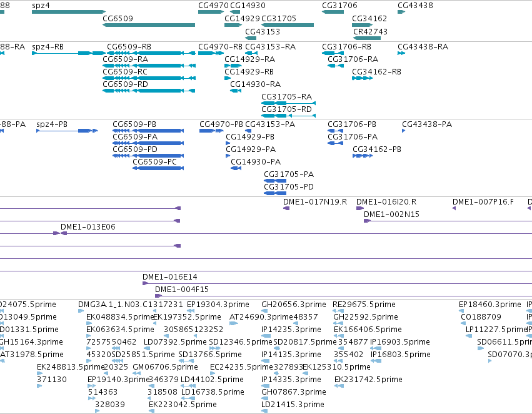
Task: Click the CG31705 gene bar
Action: 288,25
